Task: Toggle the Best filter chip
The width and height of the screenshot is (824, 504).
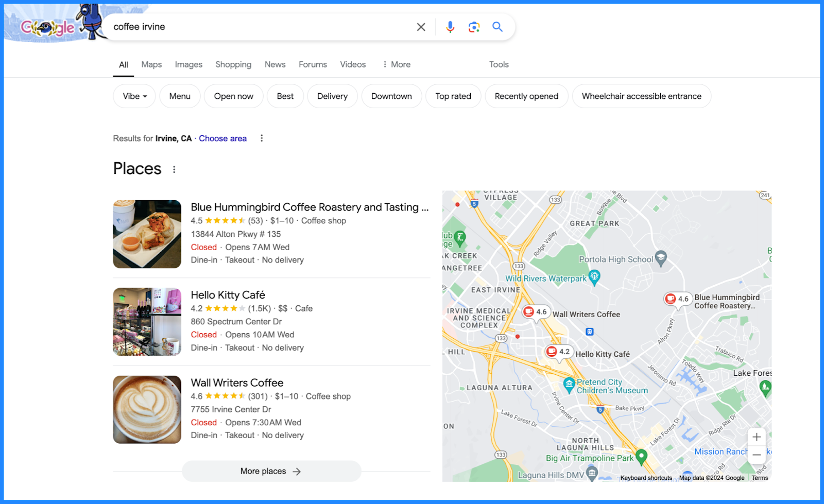Action: pos(285,96)
